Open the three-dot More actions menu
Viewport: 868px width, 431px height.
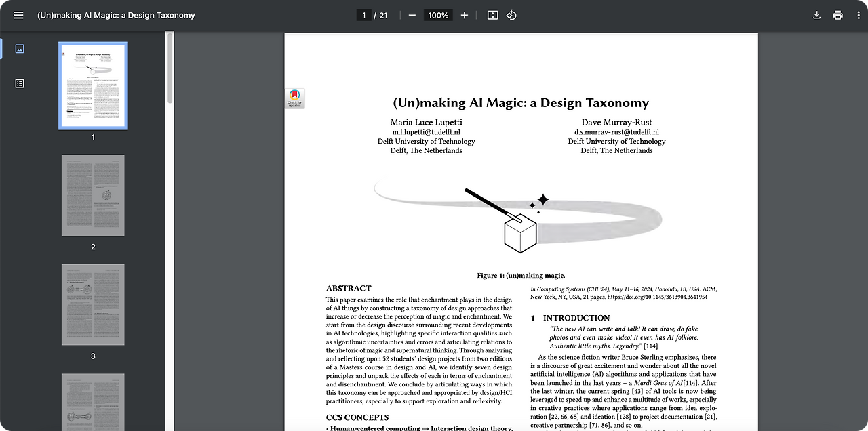click(859, 15)
